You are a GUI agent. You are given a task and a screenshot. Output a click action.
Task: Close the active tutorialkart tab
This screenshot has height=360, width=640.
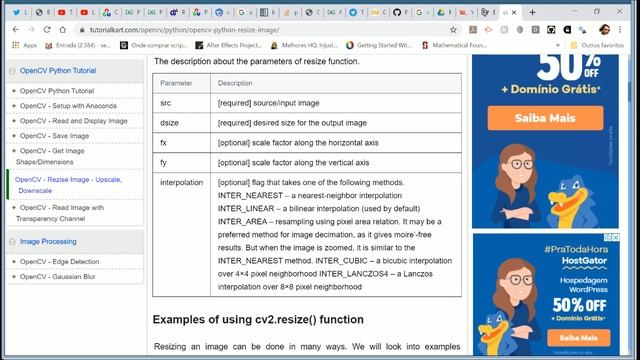514,13
